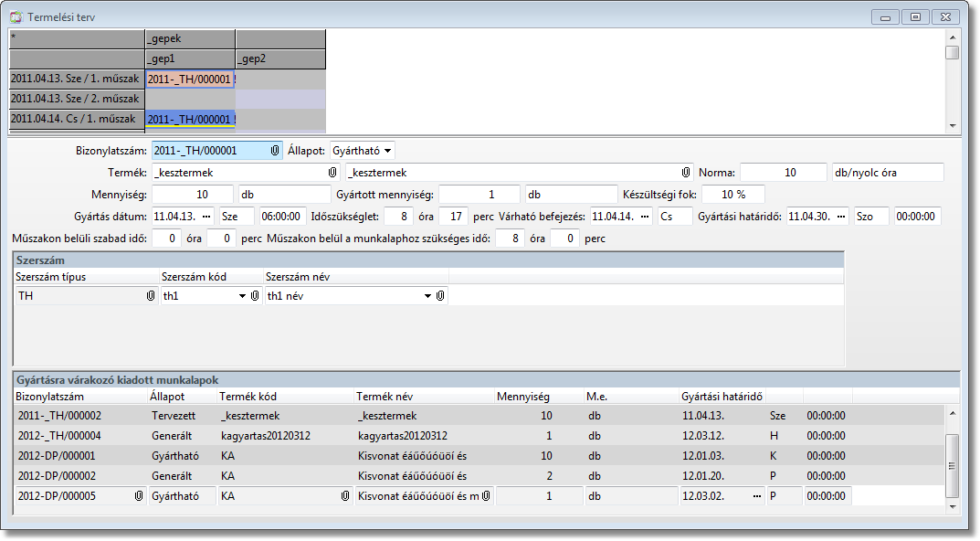
Task: Expand the Szerszám név dropdown arrow
Action: (x=427, y=296)
